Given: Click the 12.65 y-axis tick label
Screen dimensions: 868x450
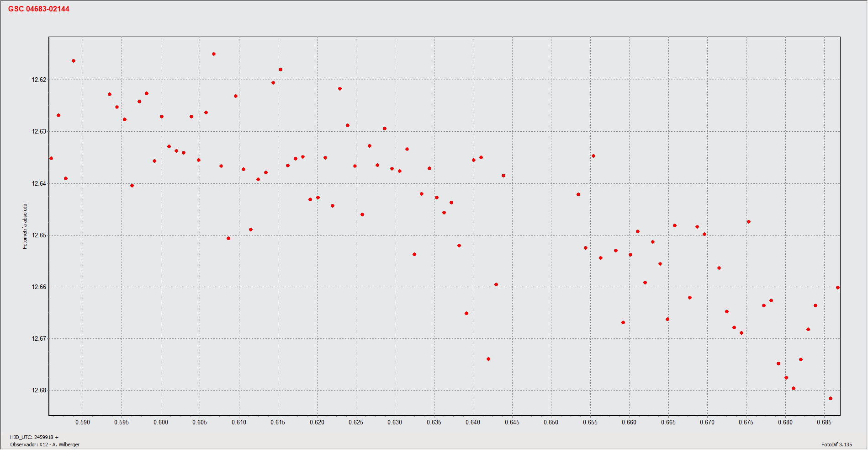Looking at the screenshot, I should (x=39, y=236).
